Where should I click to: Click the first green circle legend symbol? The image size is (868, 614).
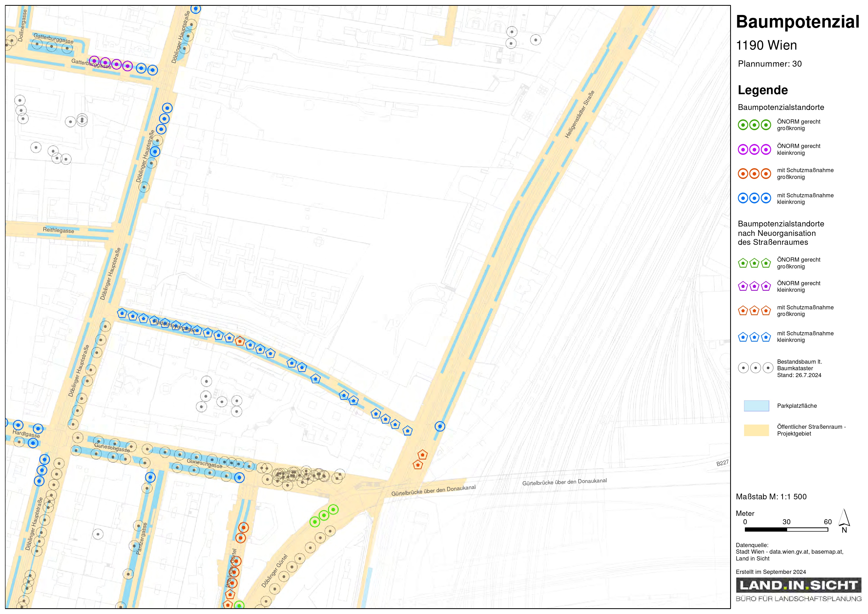point(743,125)
